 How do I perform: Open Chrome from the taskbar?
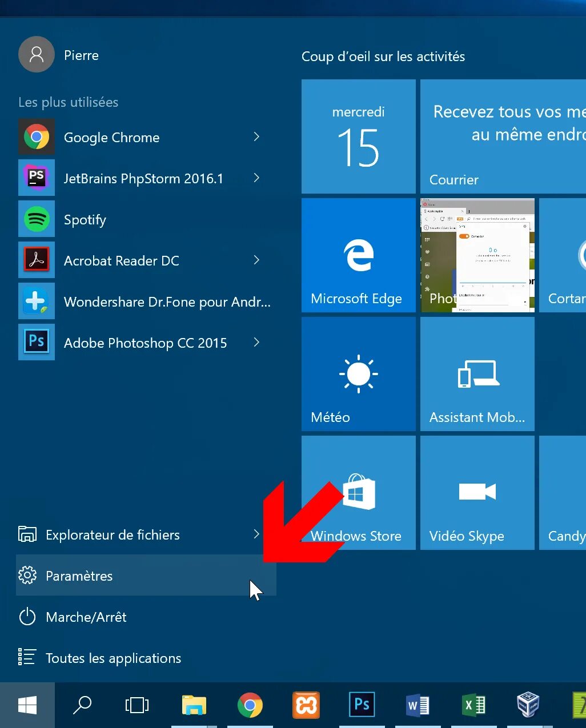pyautogui.click(x=250, y=705)
